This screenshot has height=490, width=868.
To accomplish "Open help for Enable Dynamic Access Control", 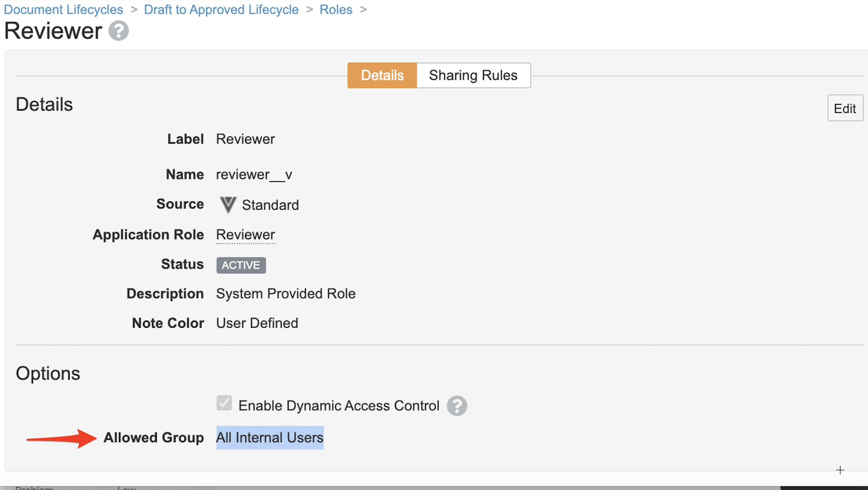I will pos(457,405).
